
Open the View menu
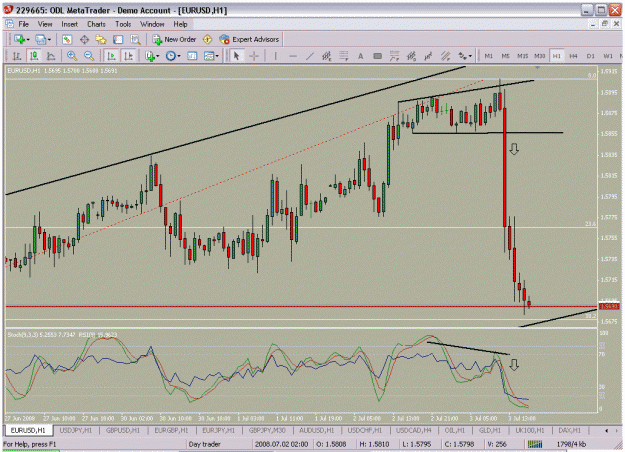tap(45, 24)
